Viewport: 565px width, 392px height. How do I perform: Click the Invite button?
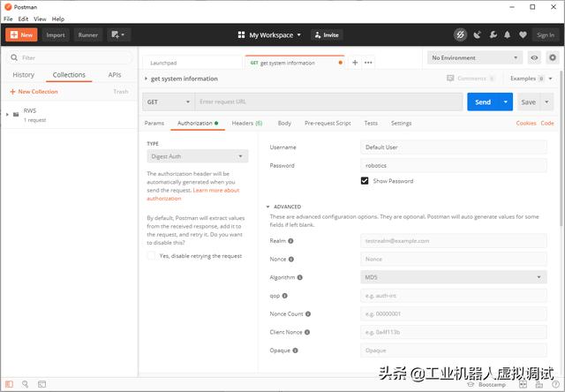click(x=327, y=35)
